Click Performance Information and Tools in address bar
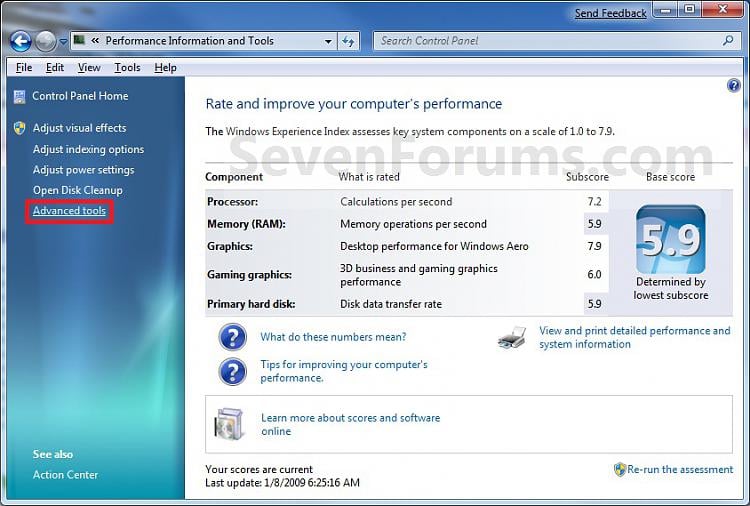Image resolution: width=750 pixels, height=506 pixels. [189, 41]
